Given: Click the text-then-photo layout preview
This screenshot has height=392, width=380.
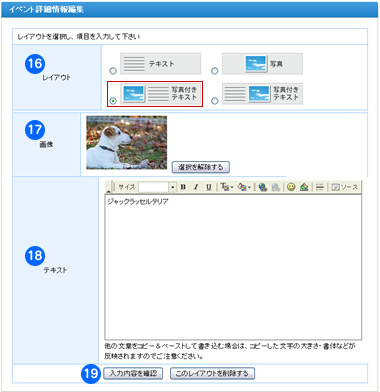Looking at the screenshot, I should tap(262, 94).
